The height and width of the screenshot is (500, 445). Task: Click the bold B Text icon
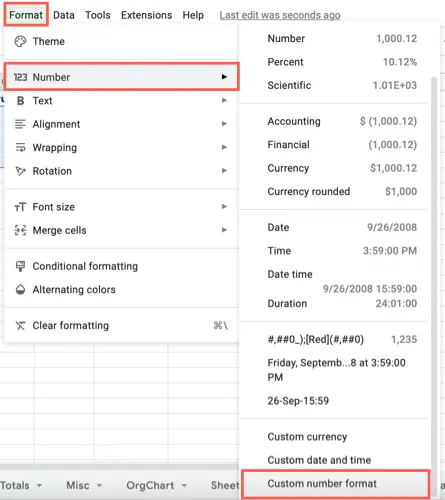[x=20, y=101]
